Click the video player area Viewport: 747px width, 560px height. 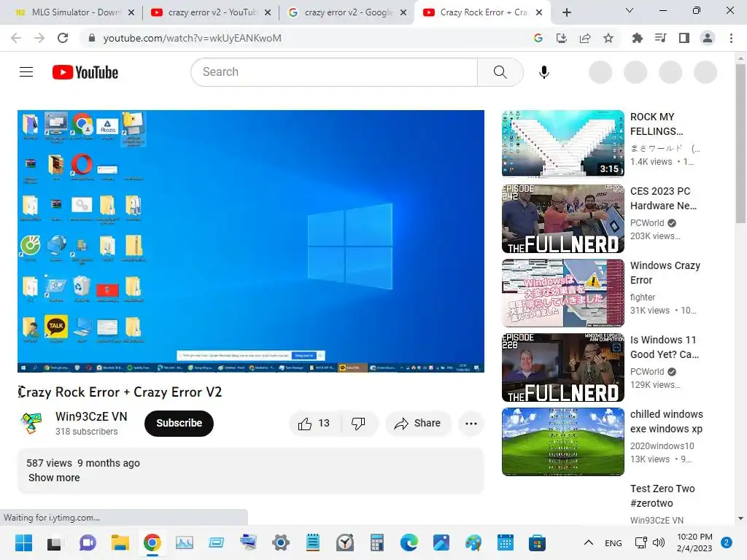pos(251,241)
